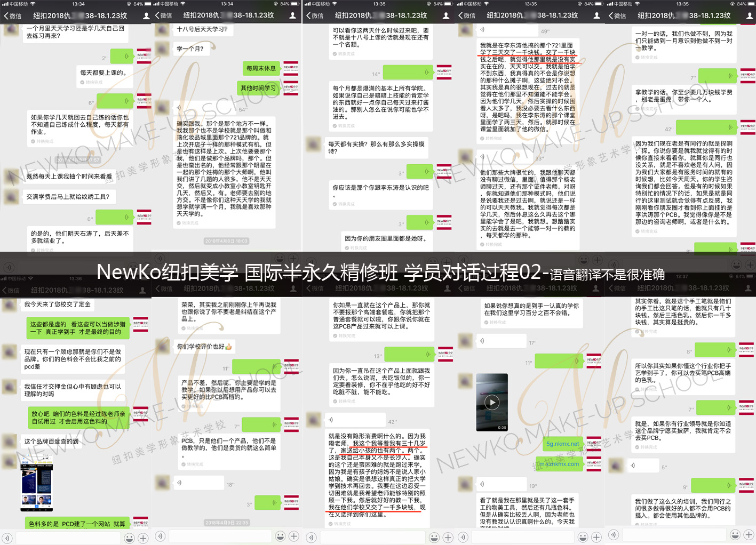This screenshot has height=545, width=756.
Task: Open emoji picker in '我们做了这么久的培训' chat
Action: click(x=735, y=534)
